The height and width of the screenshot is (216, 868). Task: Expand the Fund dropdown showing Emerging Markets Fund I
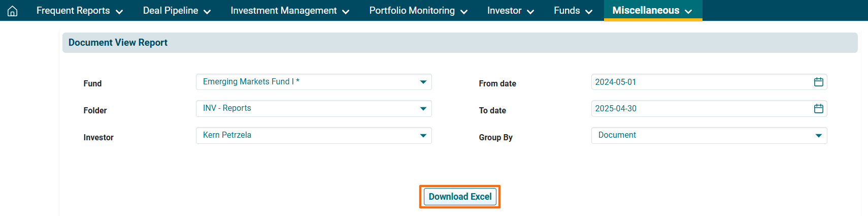point(305,82)
